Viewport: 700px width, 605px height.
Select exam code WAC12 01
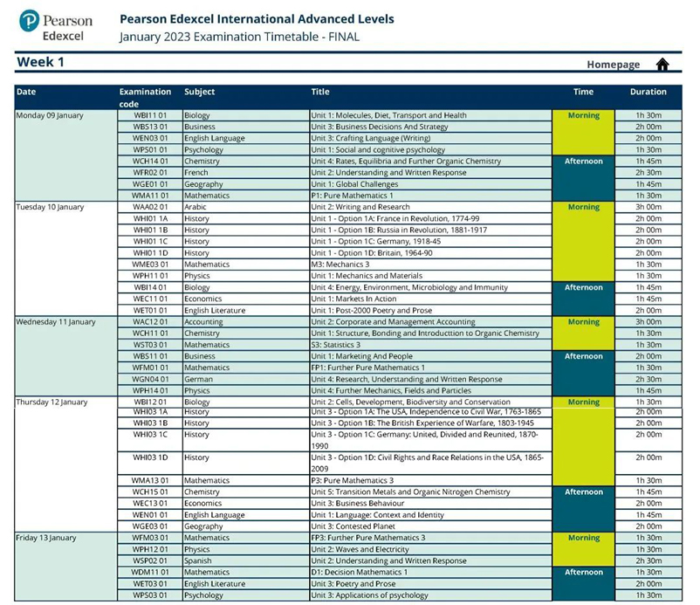(x=150, y=322)
